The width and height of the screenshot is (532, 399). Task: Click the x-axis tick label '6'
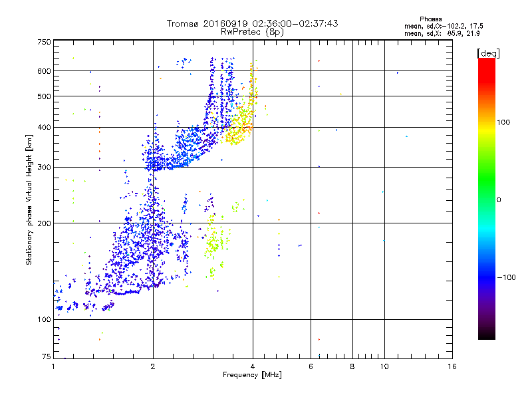tap(311, 366)
